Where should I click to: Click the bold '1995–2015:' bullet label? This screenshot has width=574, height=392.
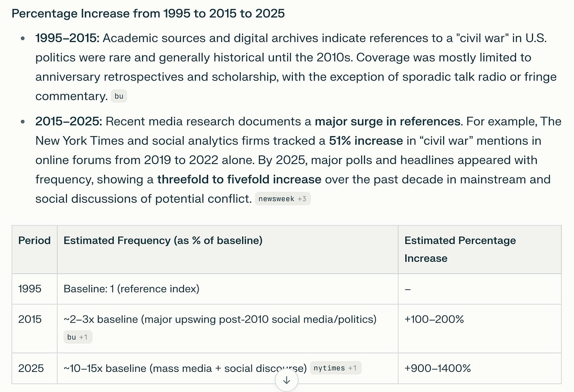(x=67, y=38)
